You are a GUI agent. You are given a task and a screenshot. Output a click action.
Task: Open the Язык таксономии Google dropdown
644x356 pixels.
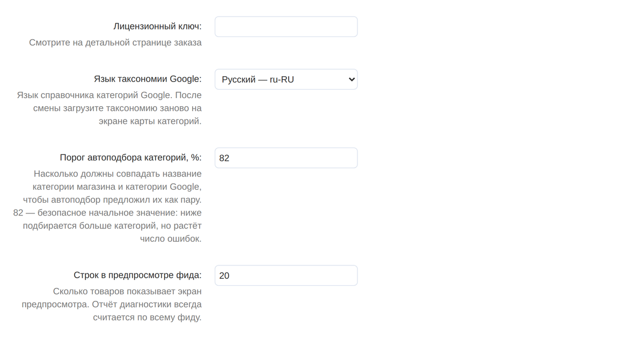(x=286, y=79)
